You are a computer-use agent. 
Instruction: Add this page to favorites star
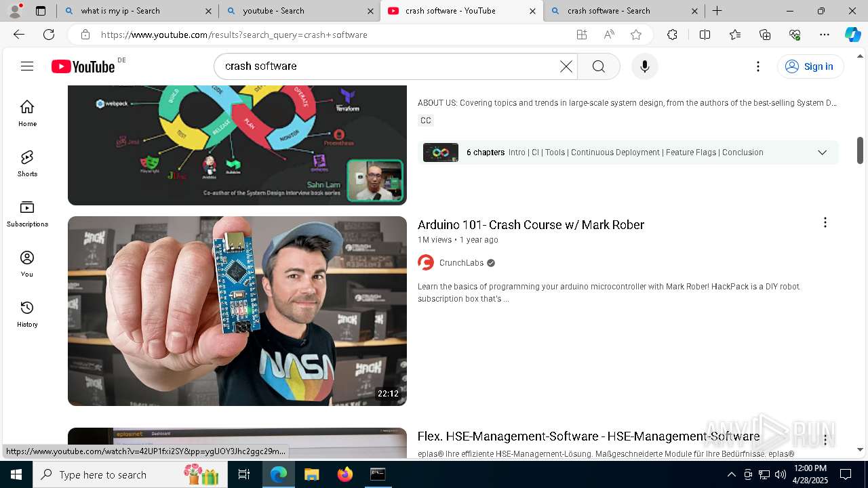tap(636, 35)
